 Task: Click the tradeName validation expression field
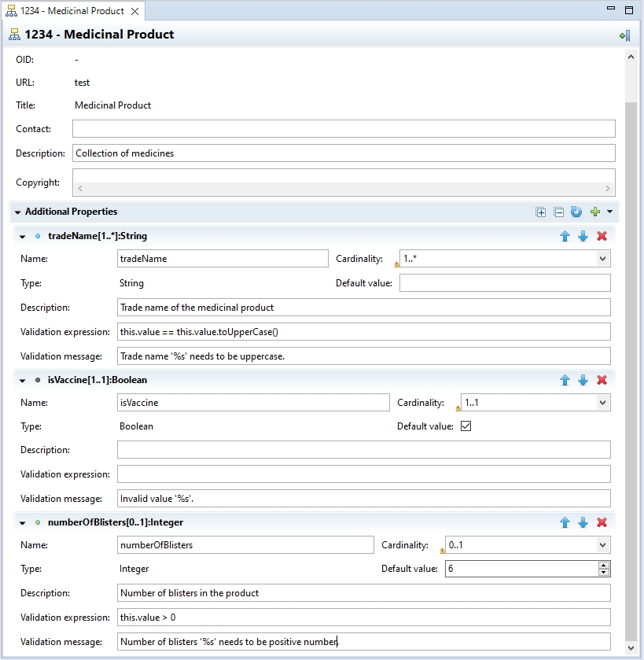click(363, 332)
